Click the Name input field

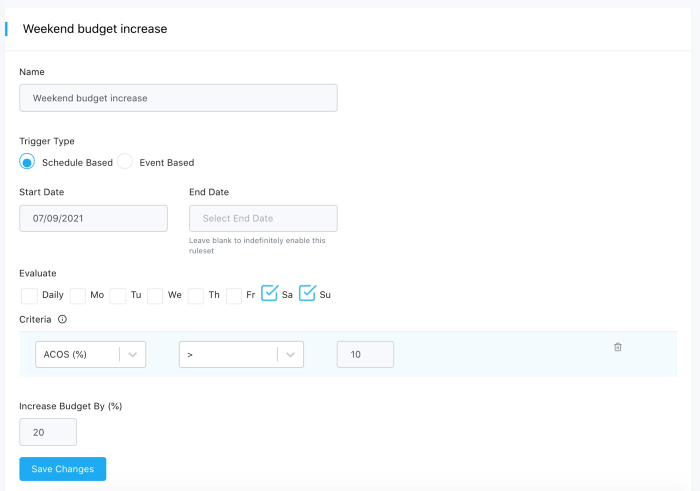click(178, 98)
